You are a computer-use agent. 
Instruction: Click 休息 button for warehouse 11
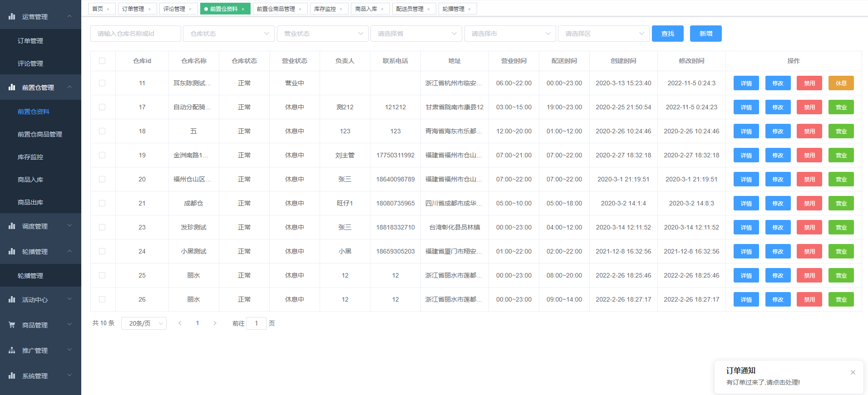(841, 83)
